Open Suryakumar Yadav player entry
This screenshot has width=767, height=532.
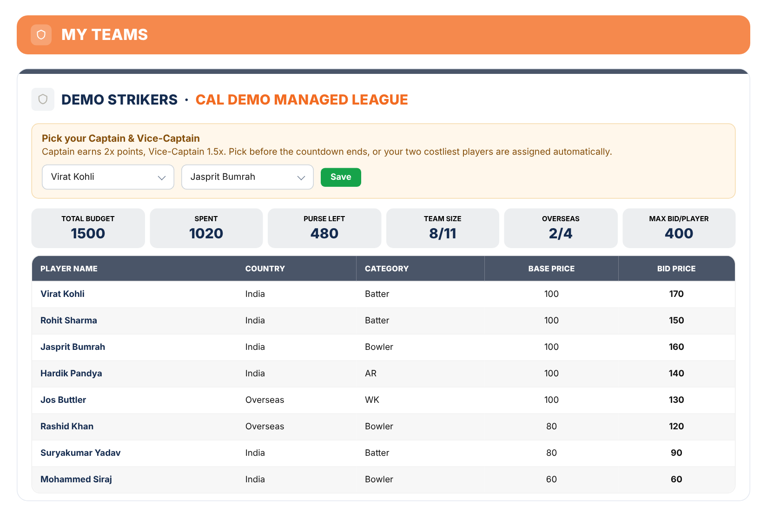pyautogui.click(x=80, y=453)
